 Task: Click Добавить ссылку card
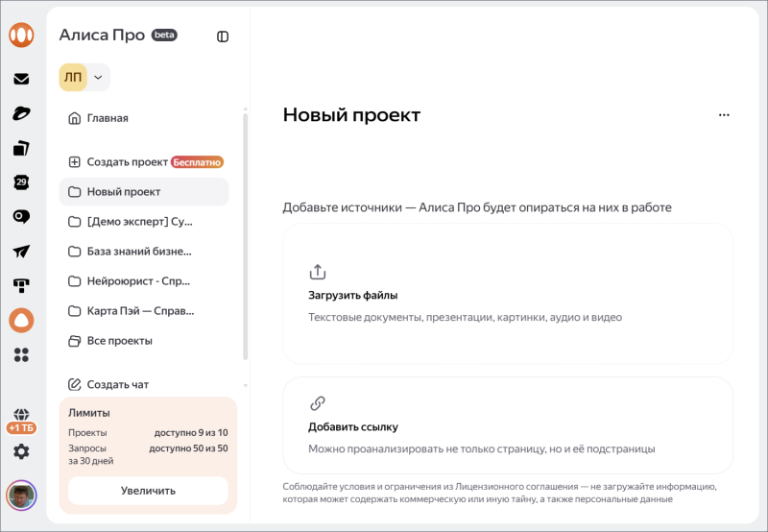(x=508, y=425)
